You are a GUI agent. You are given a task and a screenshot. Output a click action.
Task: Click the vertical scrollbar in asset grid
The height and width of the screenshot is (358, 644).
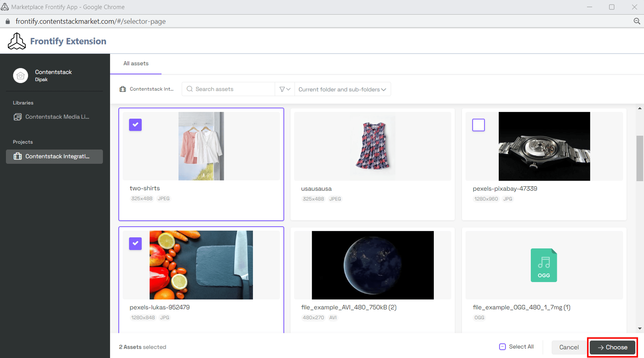640,158
